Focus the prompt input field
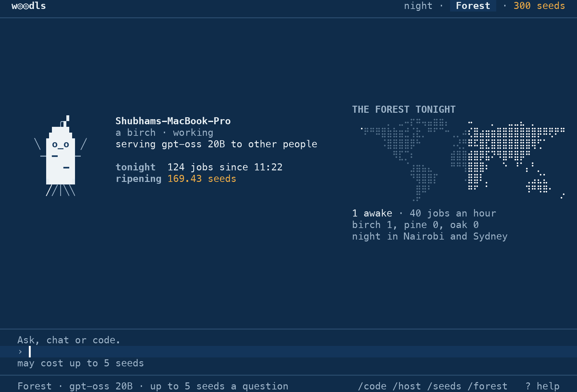Image resolution: width=577 pixels, height=392 pixels. pyautogui.click(x=288, y=352)
